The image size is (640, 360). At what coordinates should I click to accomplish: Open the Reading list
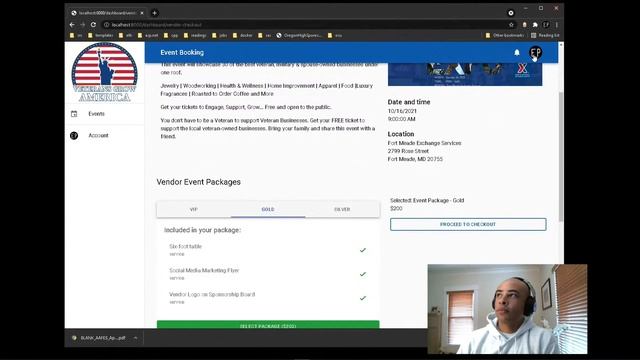pyautogui.click(x=545, y=36)
